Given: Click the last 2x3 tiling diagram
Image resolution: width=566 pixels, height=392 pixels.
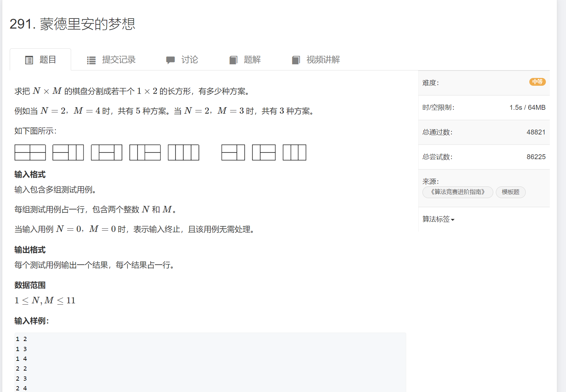Looking at the screenshot, I should tap(295, 152).
